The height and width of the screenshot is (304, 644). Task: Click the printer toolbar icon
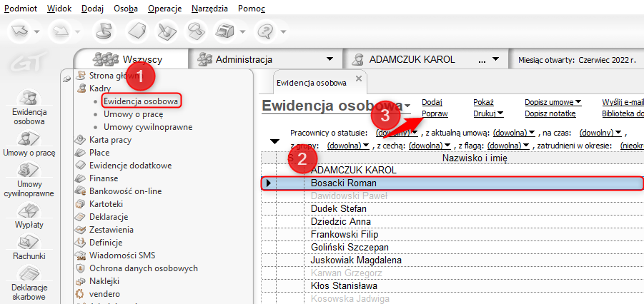click(x=224, y=31)
